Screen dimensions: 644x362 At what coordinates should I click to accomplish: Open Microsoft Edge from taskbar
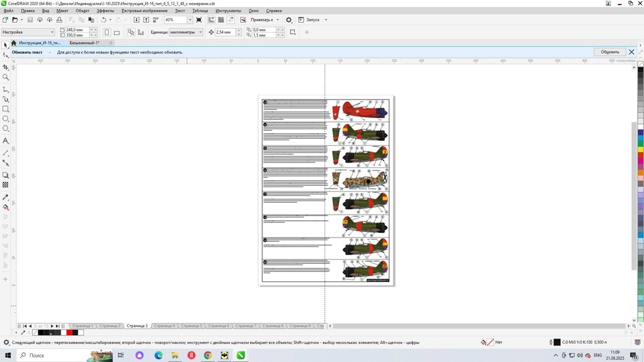(x=159, y=355)
